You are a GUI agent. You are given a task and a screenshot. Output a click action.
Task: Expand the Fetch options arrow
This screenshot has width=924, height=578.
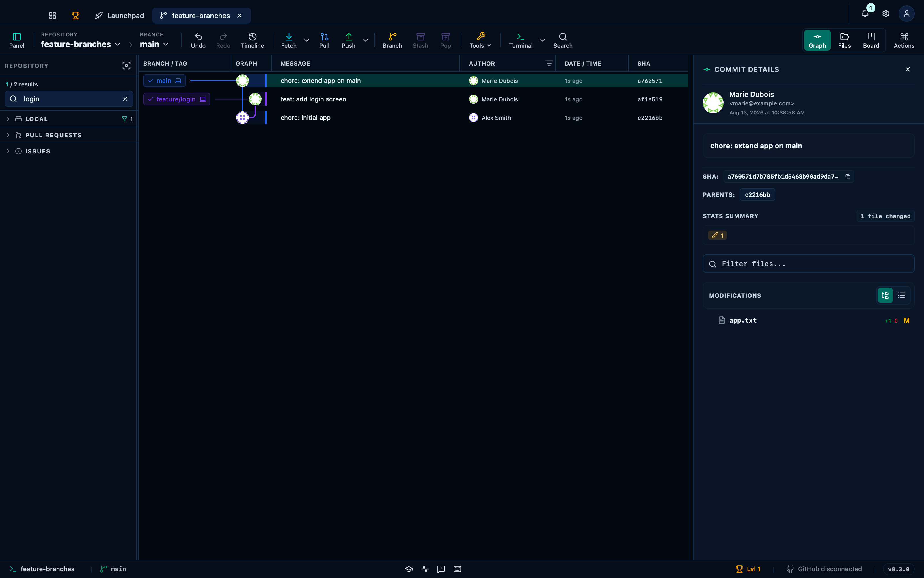pyautogui.click(x=307, y=40)
